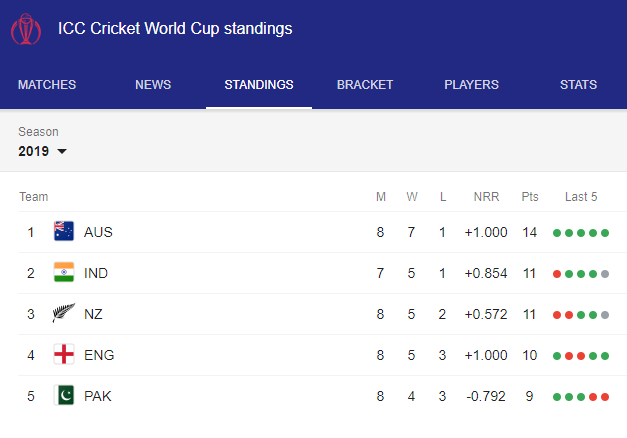Screen dimensions: 627x438
Task: Click the New Zealand silver fern icon
Action: (x=64, y=313)
